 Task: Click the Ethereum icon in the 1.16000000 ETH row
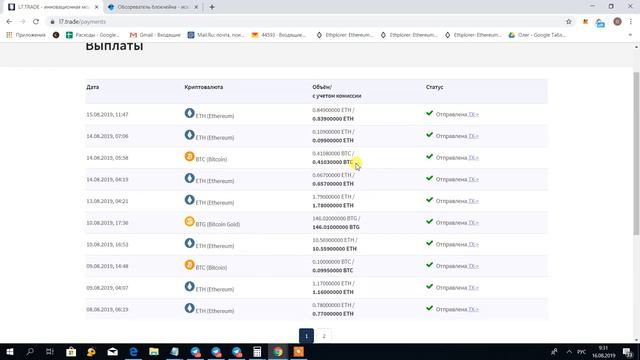pos(189,286)
